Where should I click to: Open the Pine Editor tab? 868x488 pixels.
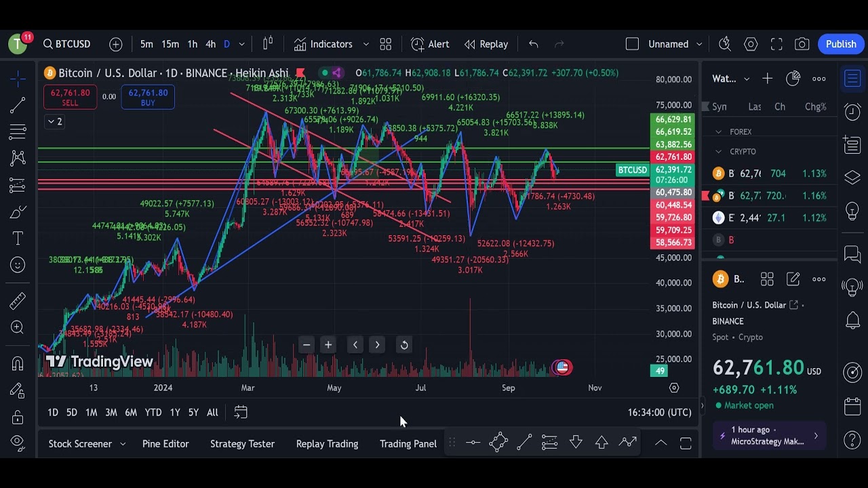coord(165,444)
